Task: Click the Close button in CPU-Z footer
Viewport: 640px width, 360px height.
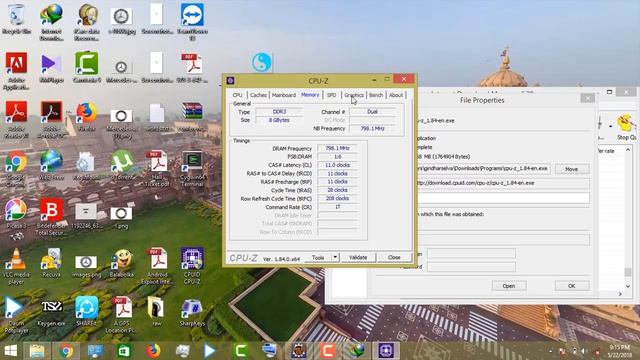Action: (x=394, y=258)
